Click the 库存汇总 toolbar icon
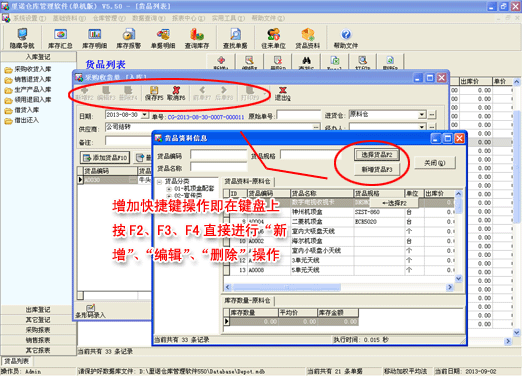This screenshot has width=522, height=376. tap(60, 39)
